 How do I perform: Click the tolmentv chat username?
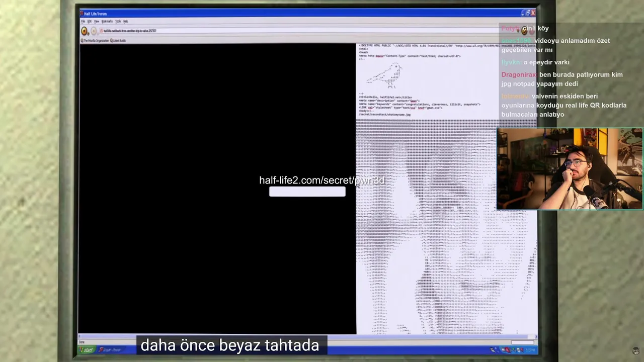(515, 96)
